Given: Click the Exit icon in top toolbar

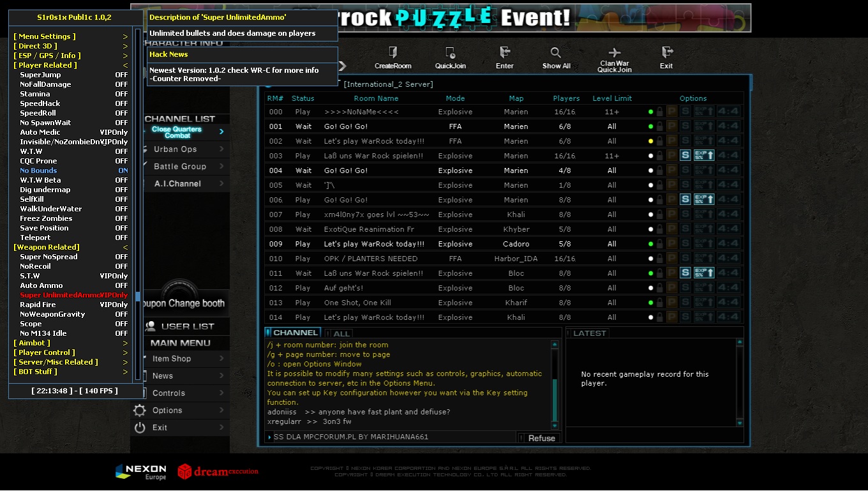Looking at the screenshot, I should (x=667, y=52).
